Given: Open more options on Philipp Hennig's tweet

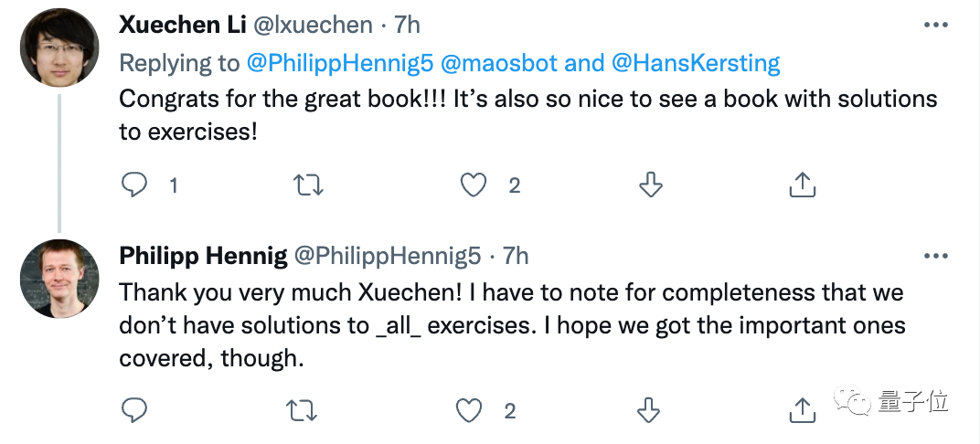Looking at the screenshot, I should click(936, 255).
